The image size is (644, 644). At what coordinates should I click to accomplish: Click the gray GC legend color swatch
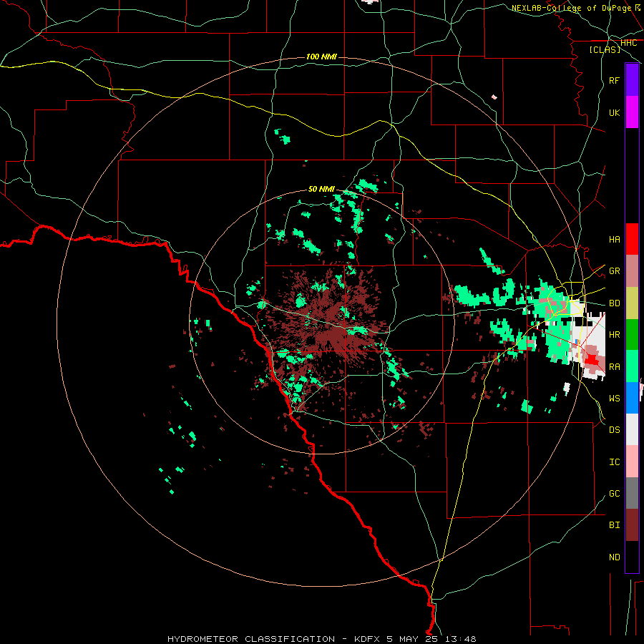coord(632,494)
